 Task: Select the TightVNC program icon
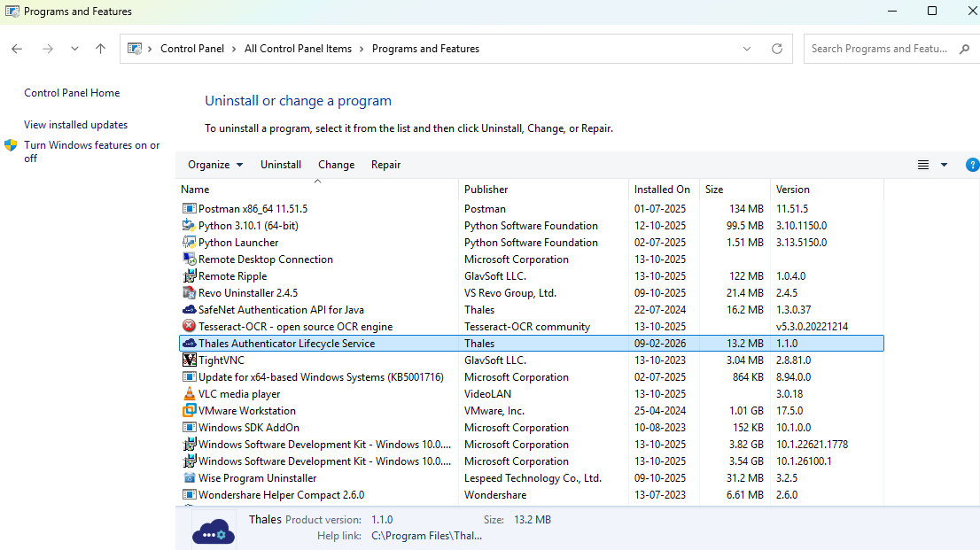point(189,360)
